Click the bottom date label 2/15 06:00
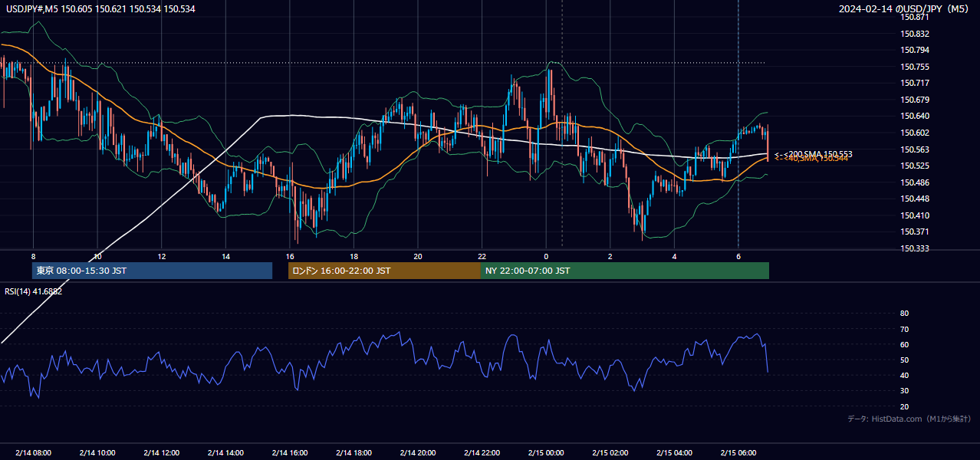This screenshot has width=980, height=460. 738,452
